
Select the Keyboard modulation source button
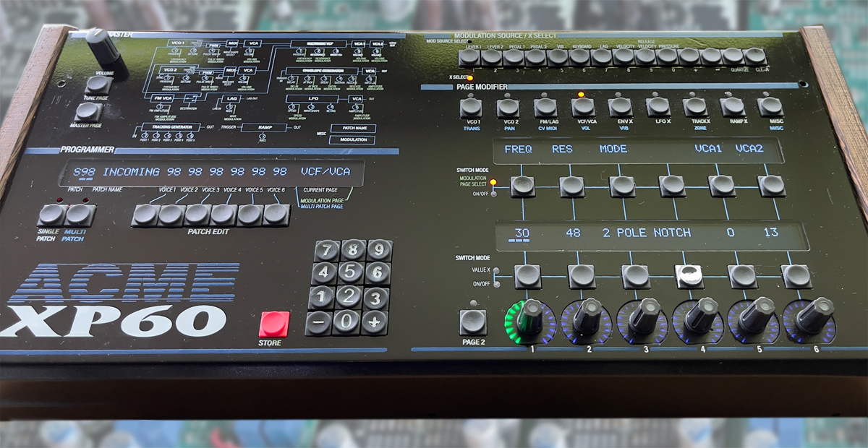pyautogui.click(x=579, y=56)
